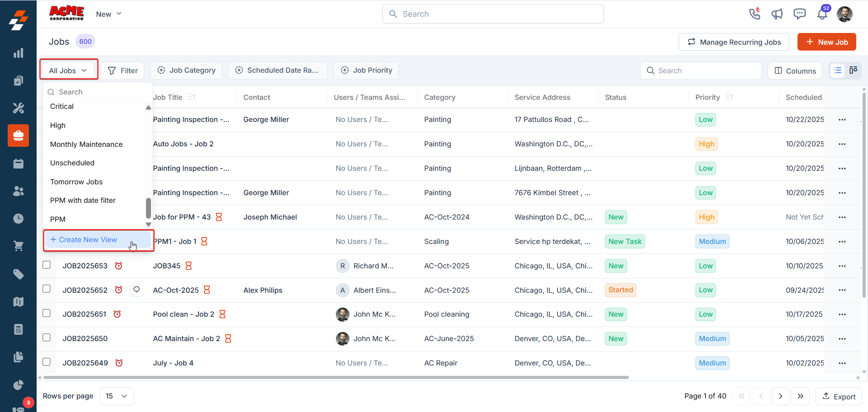Click the New Job button
The height and width of the screenshot is (412, 868).
826,42
